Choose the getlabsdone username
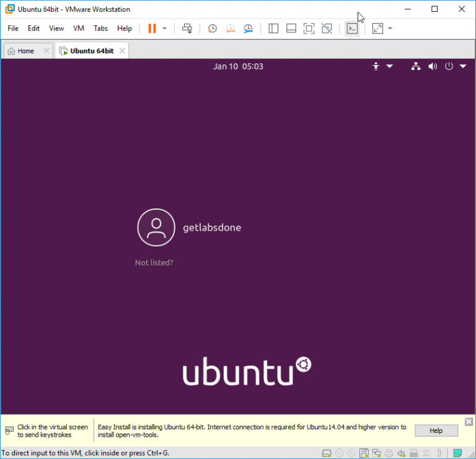This screenshot has height=459, width=476. click(212, 228)
